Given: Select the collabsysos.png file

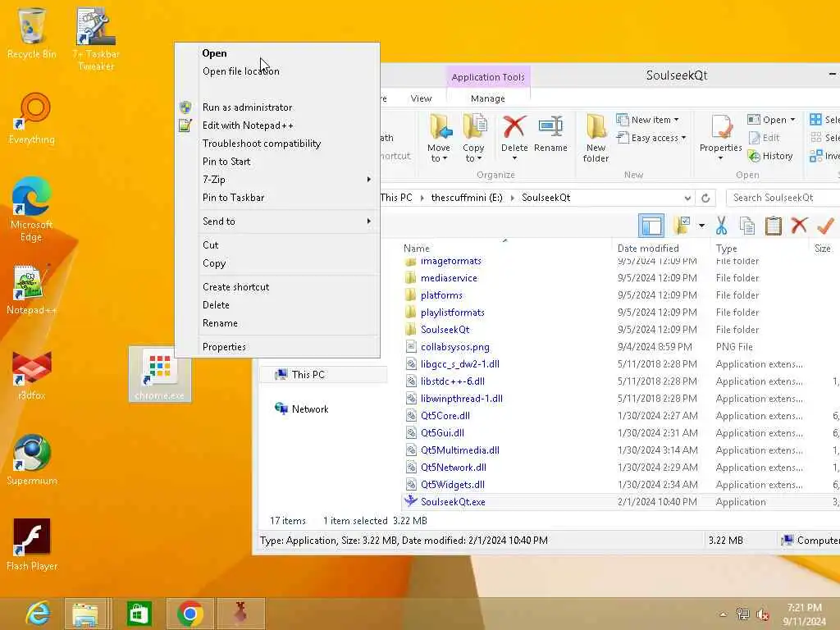Looking at the screenshot, I should [454, 347].
